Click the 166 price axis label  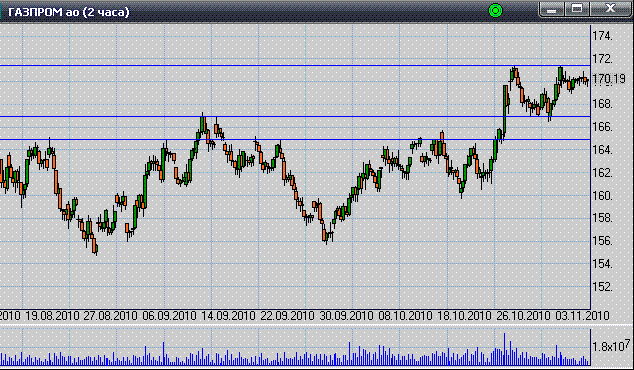coord(602,127)
